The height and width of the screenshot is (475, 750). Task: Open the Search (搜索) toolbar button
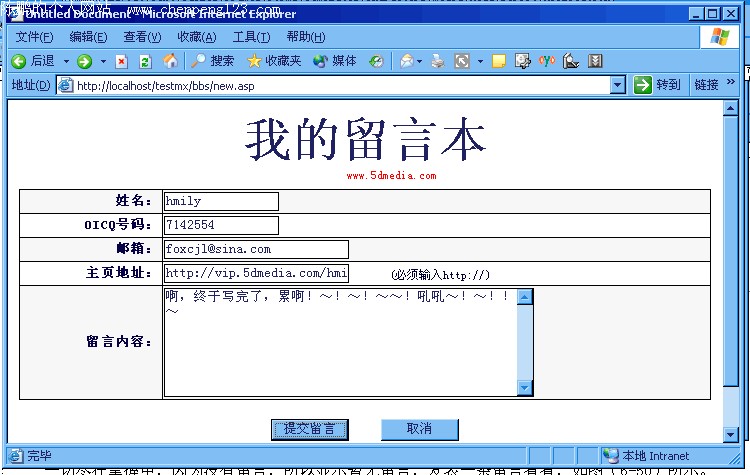(x=213, y=61)
